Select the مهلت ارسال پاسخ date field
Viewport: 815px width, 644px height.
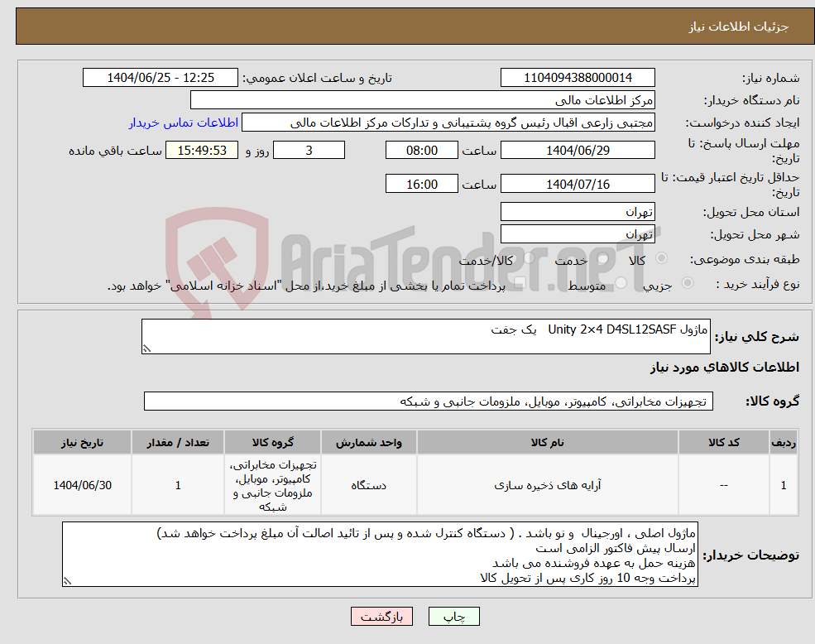[577, 150]
